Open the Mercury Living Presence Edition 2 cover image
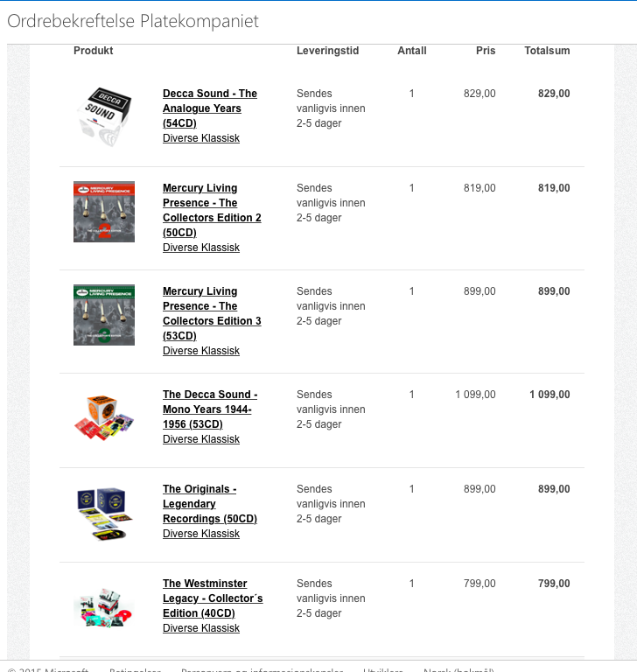The width and height of the screenshot is (637, 672). (103, 211)
